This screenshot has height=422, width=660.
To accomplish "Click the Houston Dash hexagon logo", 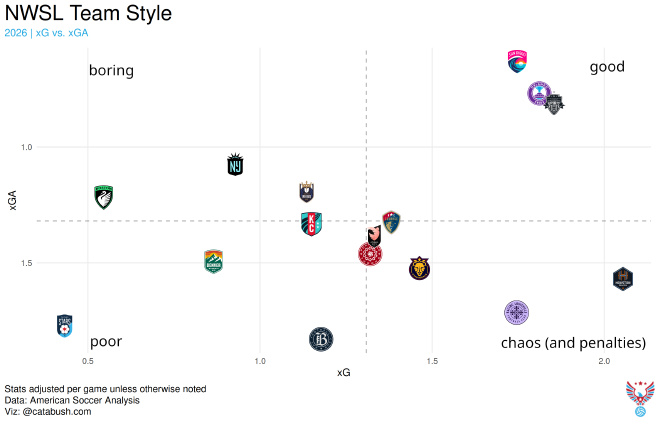I will [623, 279].
